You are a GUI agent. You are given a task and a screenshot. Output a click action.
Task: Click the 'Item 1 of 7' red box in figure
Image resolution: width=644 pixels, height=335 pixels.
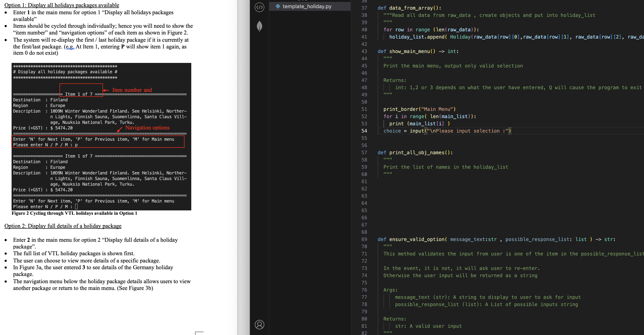pos(81,90)
